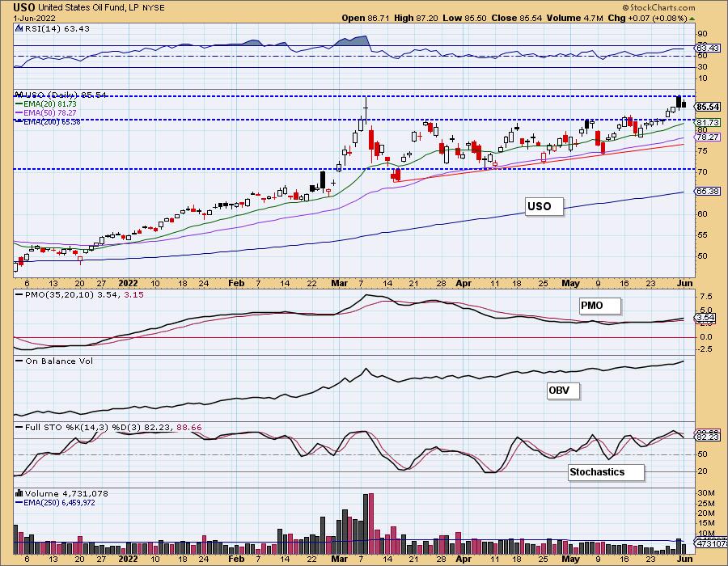Image resolution: width=728 pixels, height=566 pixels.
Task: Click the Volume 4.7M header value
Action: click(x=575, y=18)
